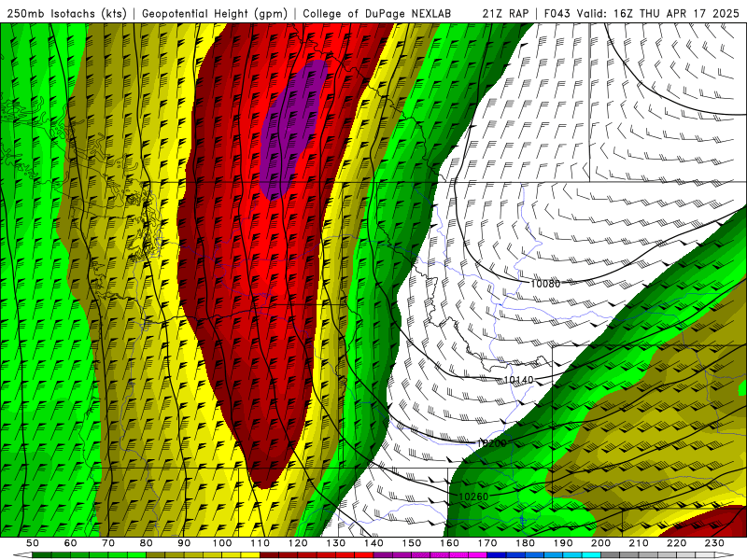Click the 120 value on the color scale
This screenshot has height=560, width=747.
(298, 543)
